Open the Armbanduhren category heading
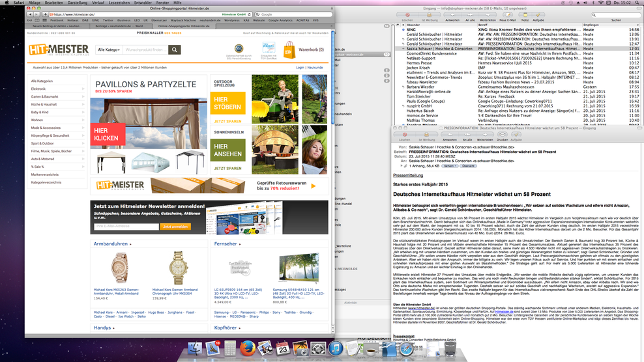 tap(111, 244)
